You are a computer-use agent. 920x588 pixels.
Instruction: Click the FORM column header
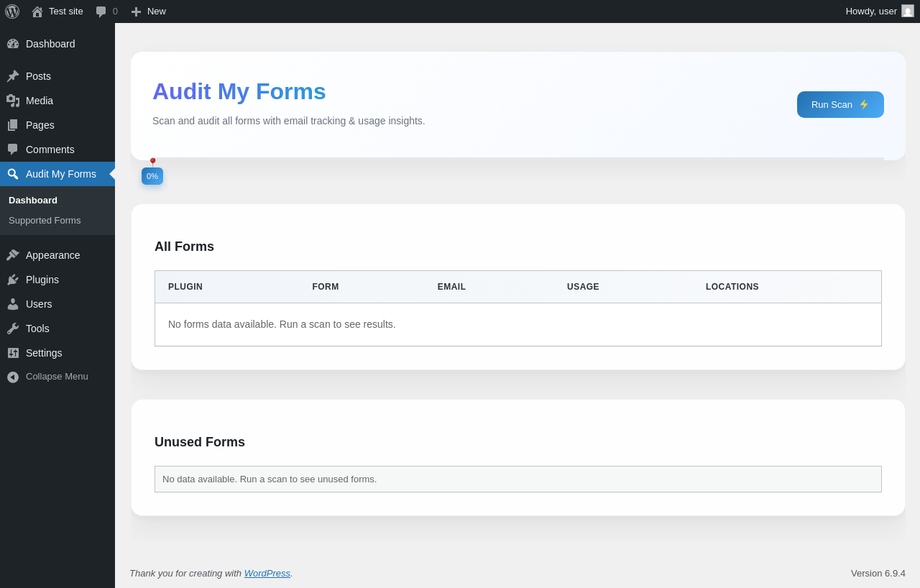coord(326,287)
